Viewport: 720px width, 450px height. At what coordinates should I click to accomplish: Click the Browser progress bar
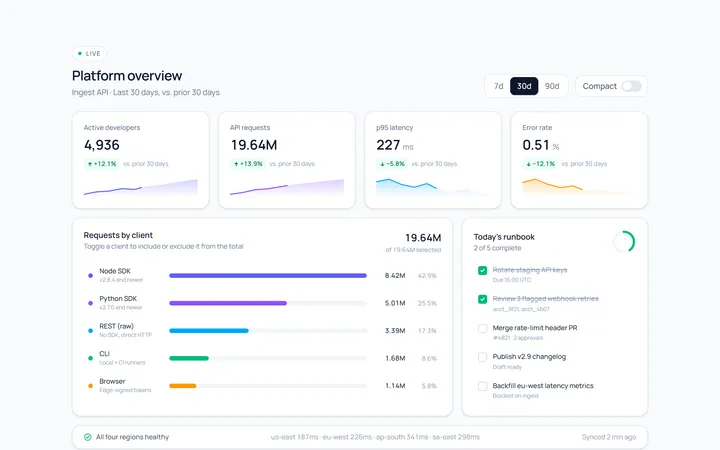pyautogui.click(x=268, y=386)
